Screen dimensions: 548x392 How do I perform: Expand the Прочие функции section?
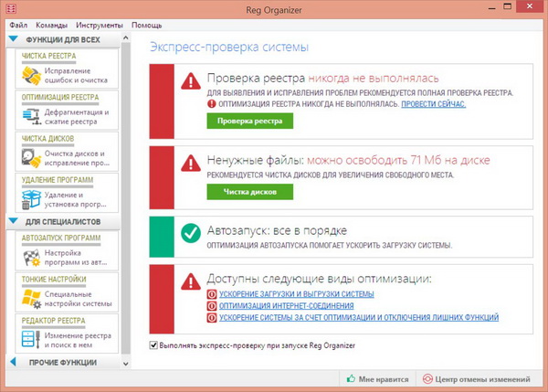[14, 362]
